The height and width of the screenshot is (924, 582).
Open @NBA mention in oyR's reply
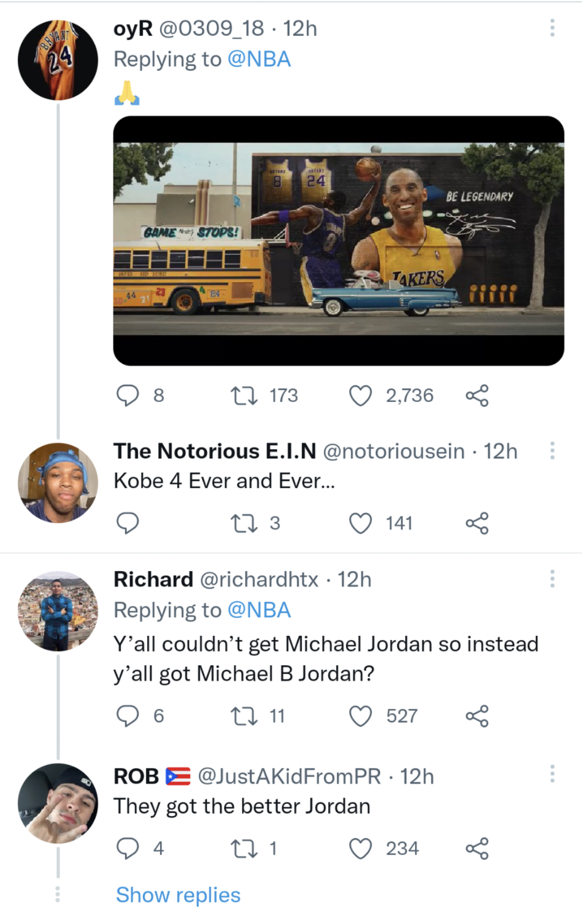point(259,60)
